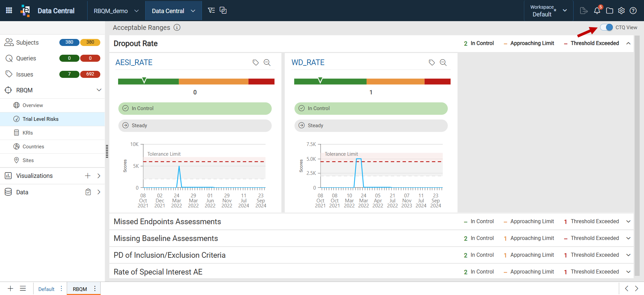Click the tag icon on WD_RATE card
The height and width of the screenshot is (295, 644).
tap(432, 62)
